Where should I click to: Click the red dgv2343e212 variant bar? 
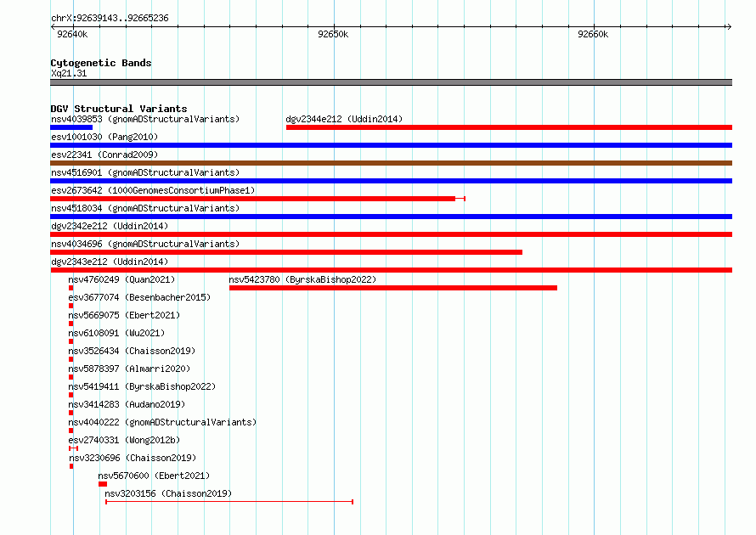391,270
